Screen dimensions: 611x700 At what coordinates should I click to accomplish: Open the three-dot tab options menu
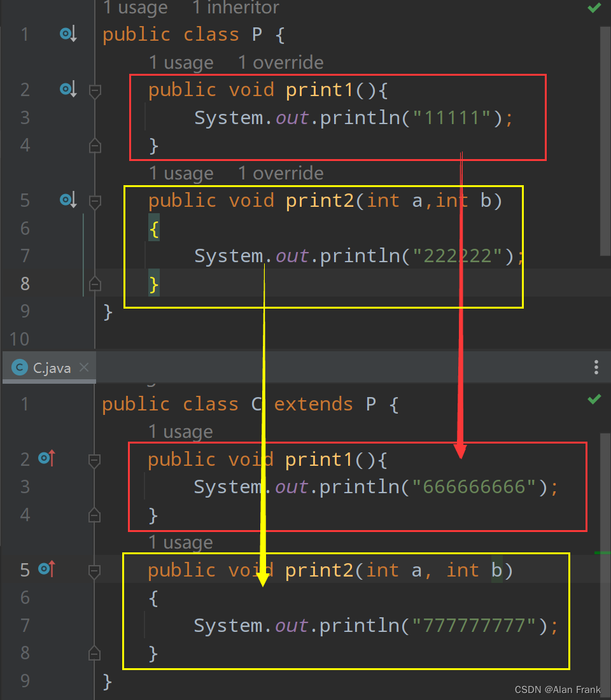[x=596, y=367]
